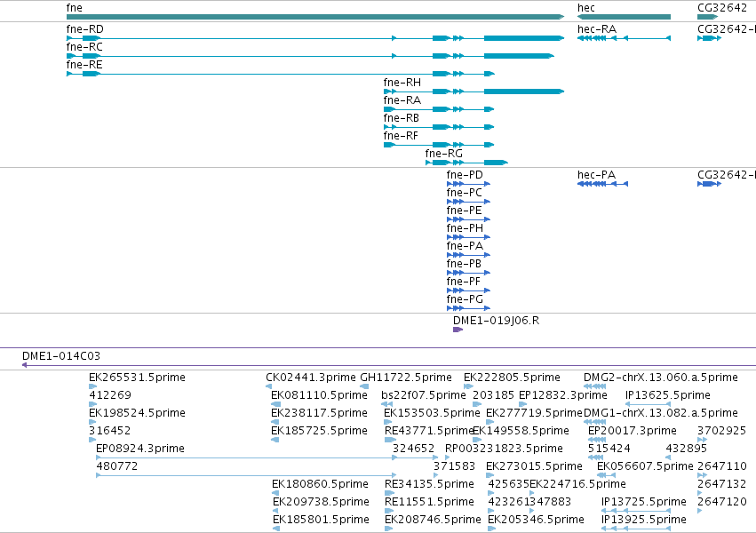
Task: Select transcript fne-RG label
Action: tap(444, 154)
